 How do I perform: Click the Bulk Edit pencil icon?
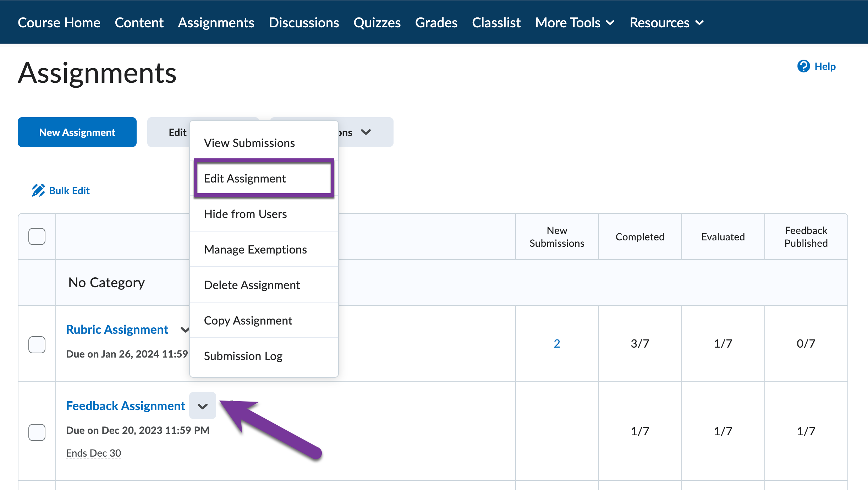39,190
